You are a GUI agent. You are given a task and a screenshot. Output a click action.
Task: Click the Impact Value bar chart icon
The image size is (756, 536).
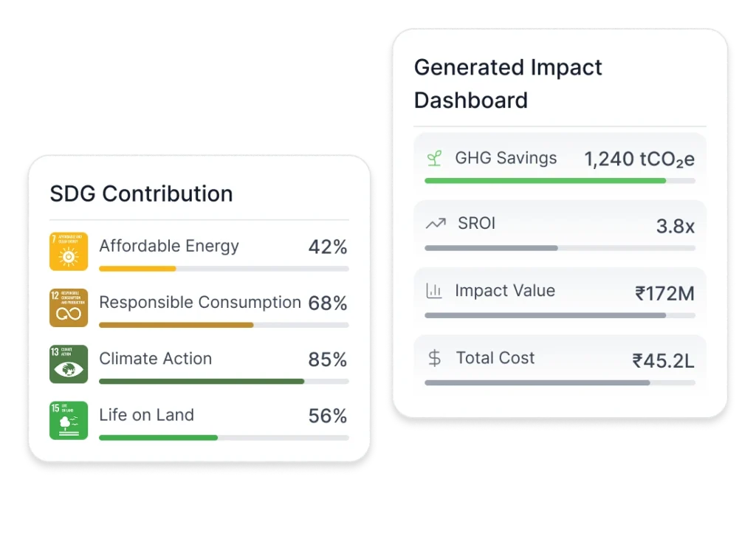point(434,291)
